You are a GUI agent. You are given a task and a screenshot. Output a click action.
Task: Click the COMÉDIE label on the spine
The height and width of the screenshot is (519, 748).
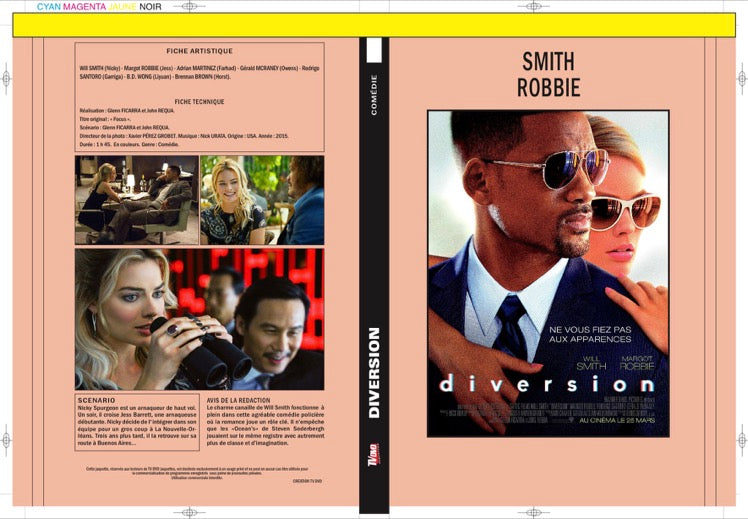[374, 94]
